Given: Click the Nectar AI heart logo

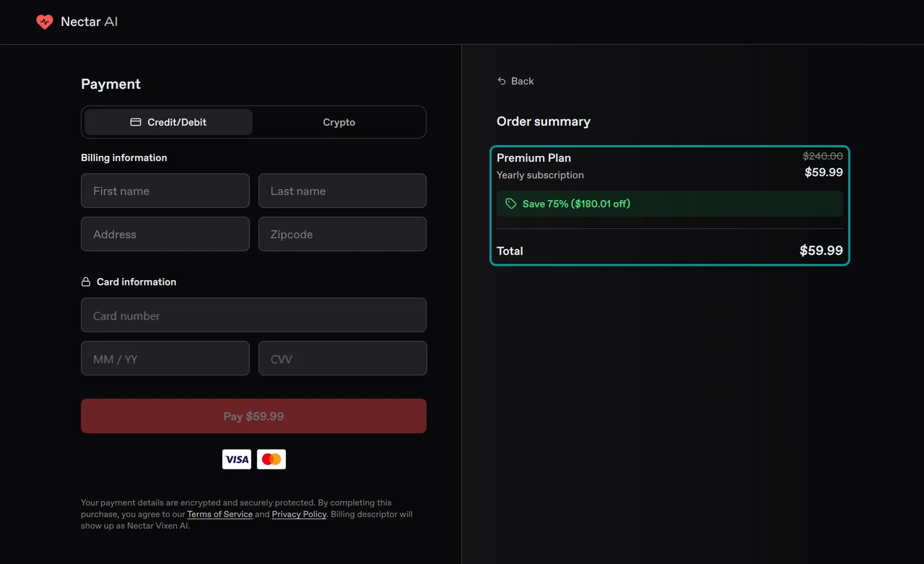Looking at the screenshot, I should tap(45, 22).
